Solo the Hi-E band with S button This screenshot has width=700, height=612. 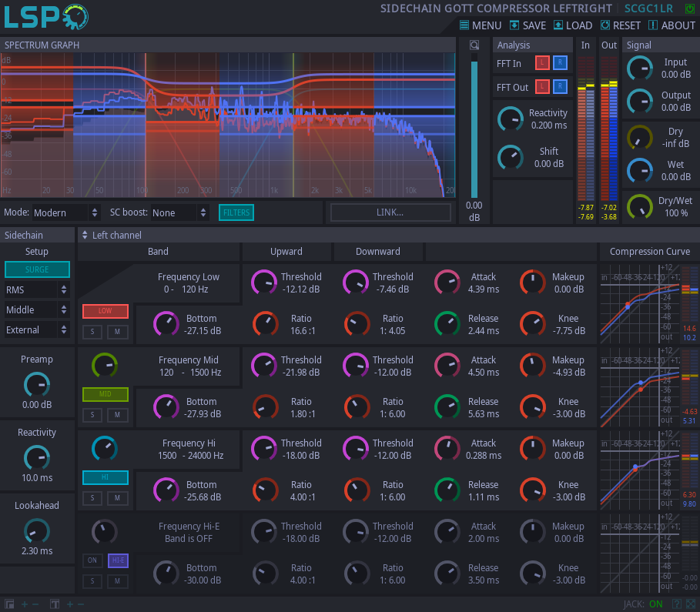(x=92, y=580)
